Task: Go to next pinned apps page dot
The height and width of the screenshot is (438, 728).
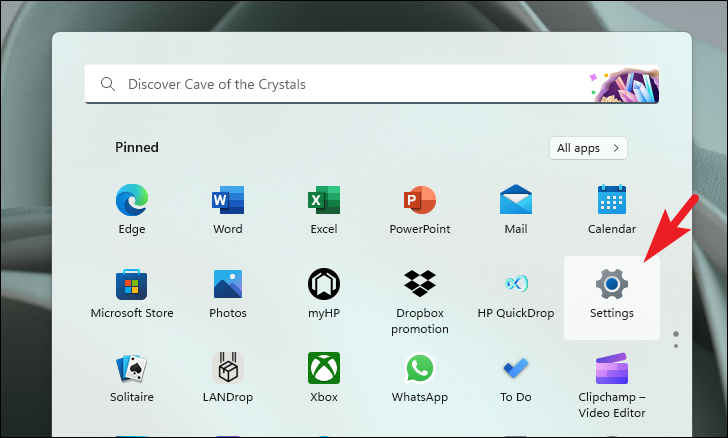Action: pos(676,346)
